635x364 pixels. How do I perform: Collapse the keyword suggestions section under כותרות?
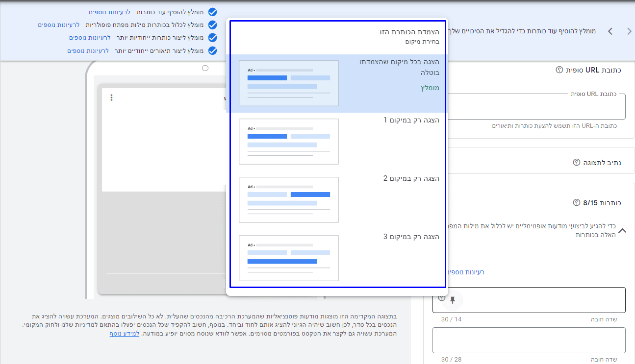coord(622,230)
